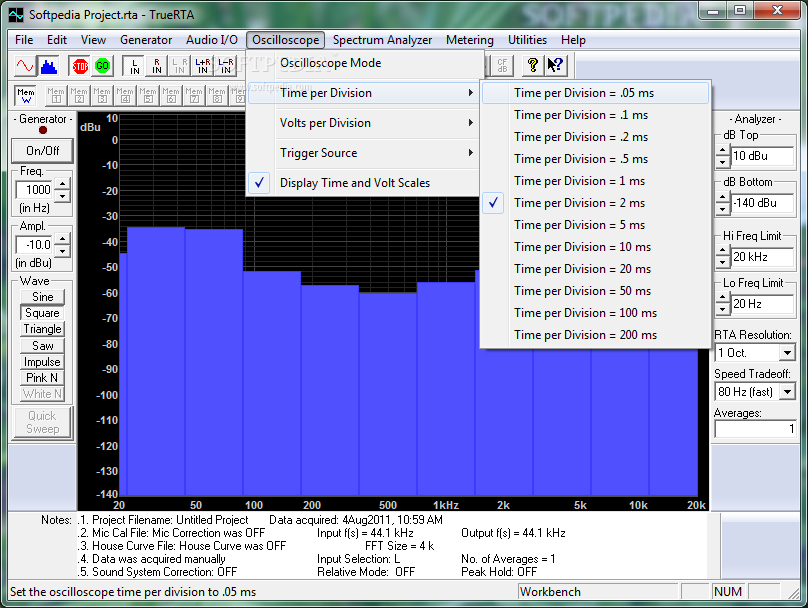The image size is (808, 608).
Task: Click the TrueRTA title bar app icon
Action: (x=16, y=14)
